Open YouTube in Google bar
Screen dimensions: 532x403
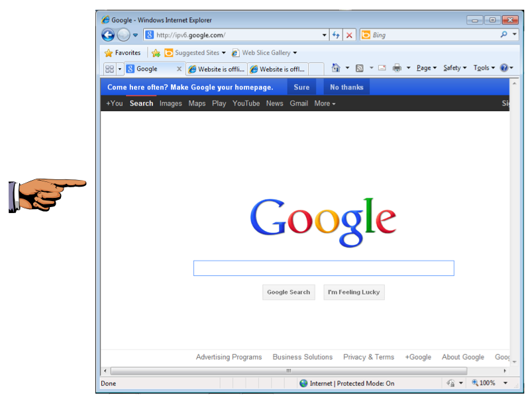pyautogui.click(x=246, y=103)
